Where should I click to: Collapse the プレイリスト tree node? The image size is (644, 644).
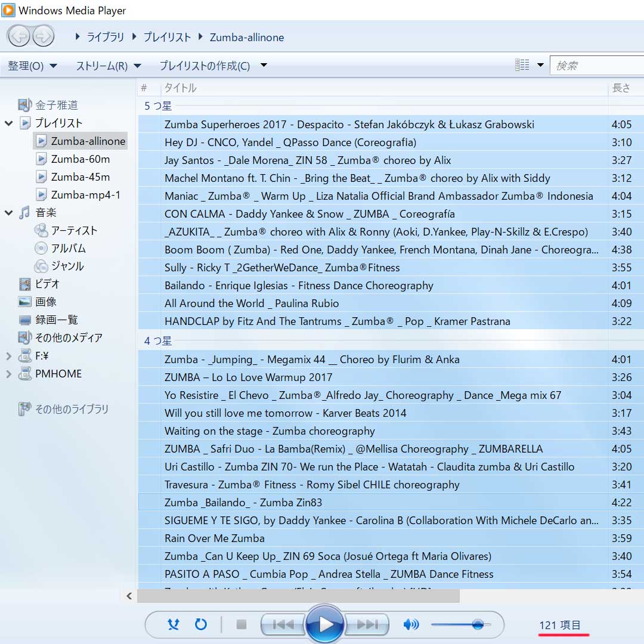pos(8,123)
